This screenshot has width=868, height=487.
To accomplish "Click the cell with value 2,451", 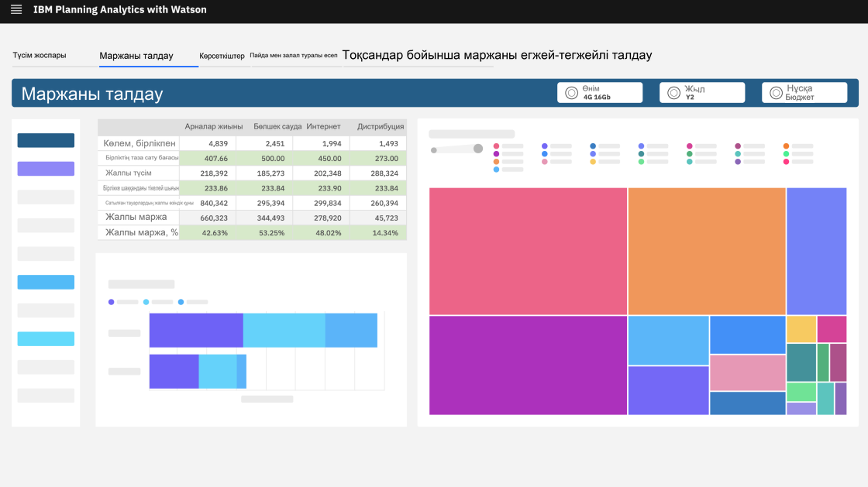I will [264, 143].
